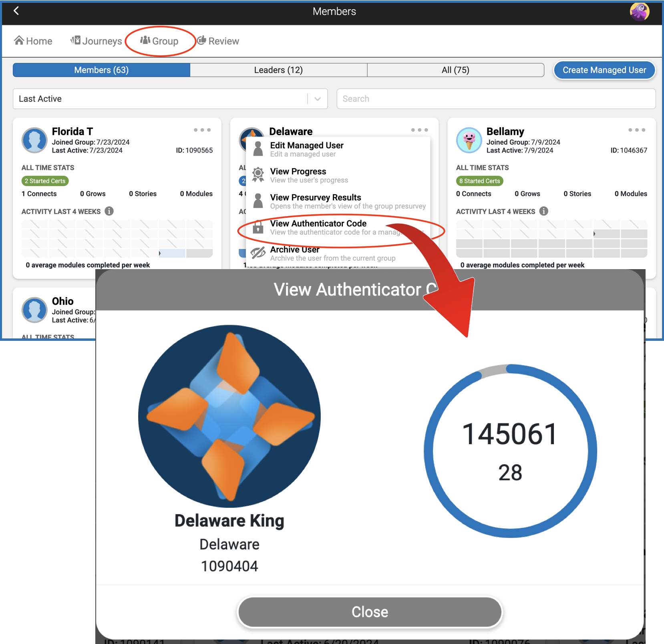Viewport: 664px width, 644px height.
Task: Open Florida T's three-dot options menu
Action: [x=202, y=130]
